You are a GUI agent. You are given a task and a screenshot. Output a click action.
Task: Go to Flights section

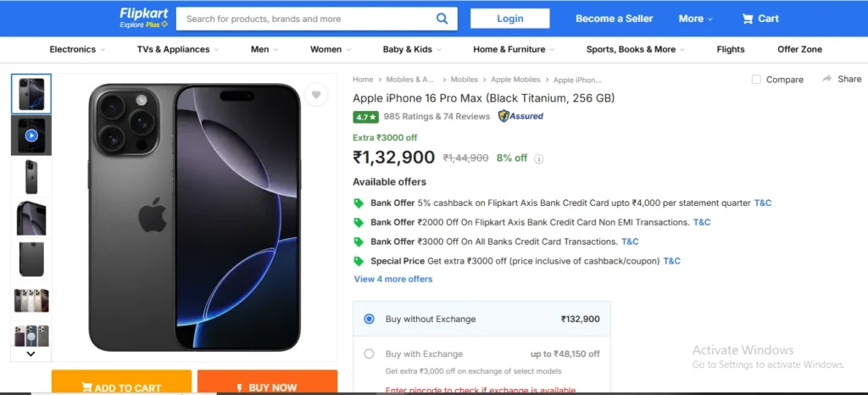tap(730, 49)
